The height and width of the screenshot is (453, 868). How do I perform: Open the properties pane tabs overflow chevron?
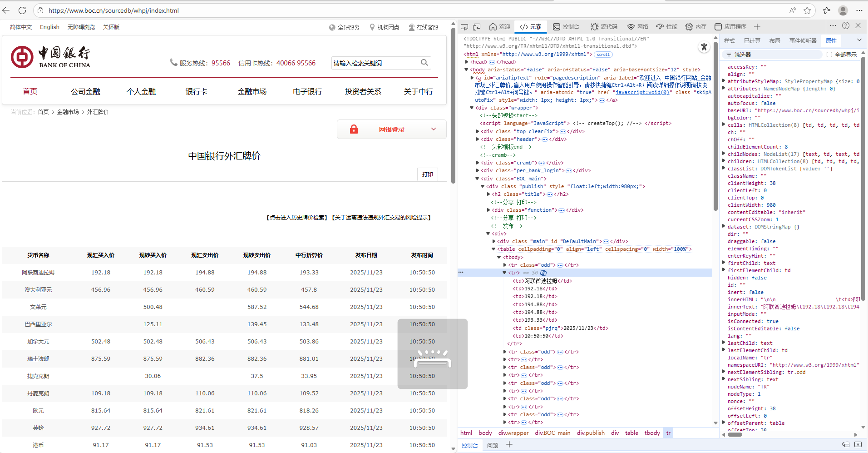859,40
